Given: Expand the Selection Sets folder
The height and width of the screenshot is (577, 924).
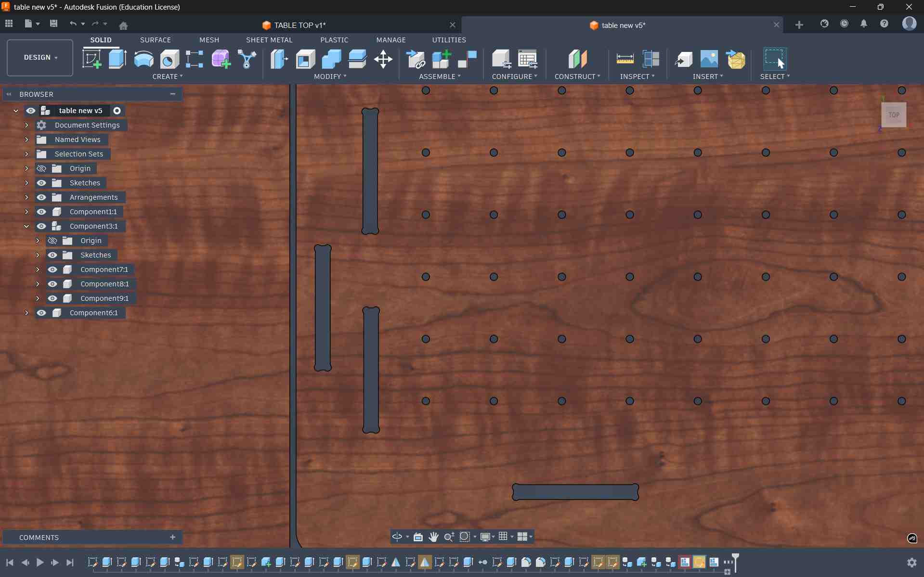Looking at the screenshot, I should point(27,154).
